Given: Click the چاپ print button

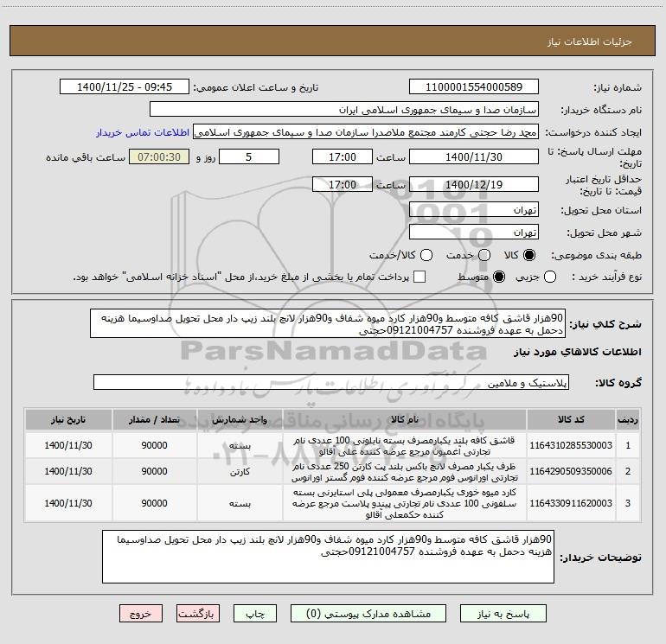Looking at the screenshot, I should 255,614.
